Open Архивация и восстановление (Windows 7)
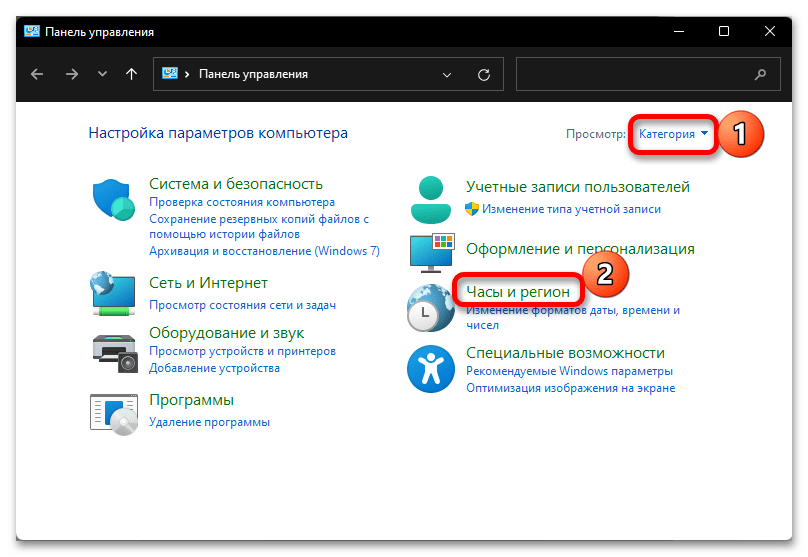The height and width of the screenshot is (557, 808). [264, 251]
